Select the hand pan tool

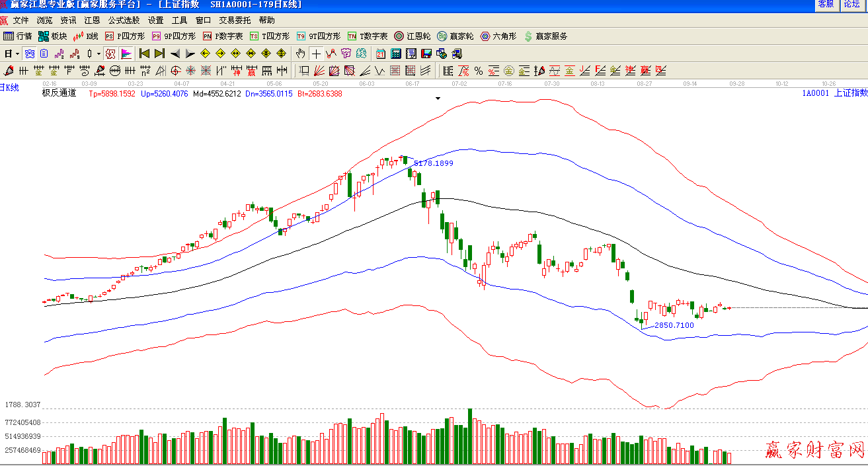301,54
